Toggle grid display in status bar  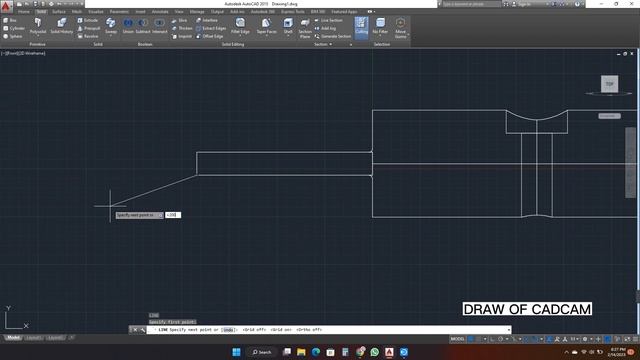(x=471, y=339)
